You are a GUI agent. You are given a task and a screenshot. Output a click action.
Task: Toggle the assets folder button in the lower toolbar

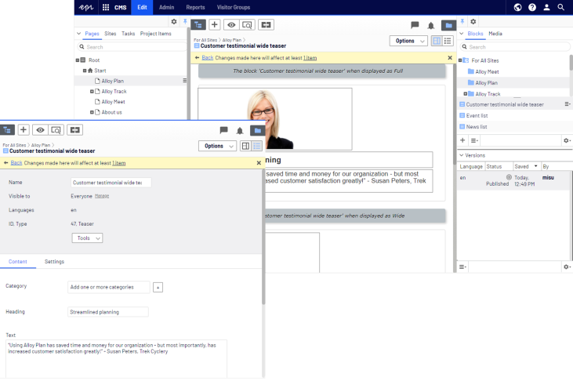258,130
